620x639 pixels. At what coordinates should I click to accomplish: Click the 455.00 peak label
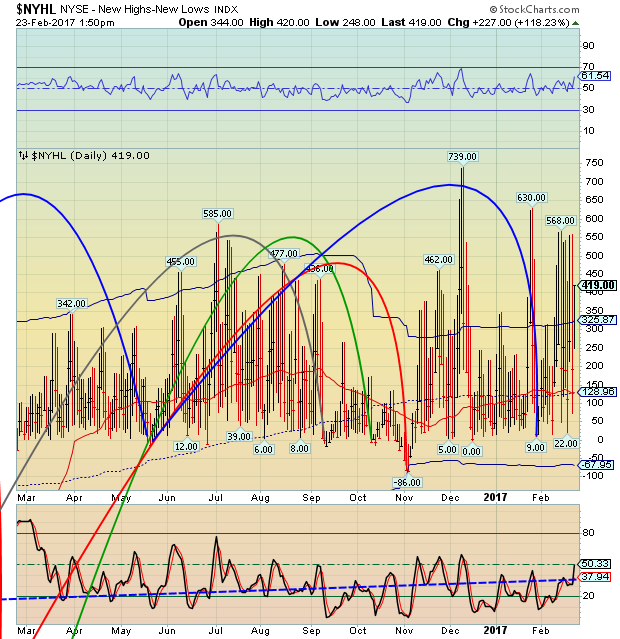[x=181, y=262]
